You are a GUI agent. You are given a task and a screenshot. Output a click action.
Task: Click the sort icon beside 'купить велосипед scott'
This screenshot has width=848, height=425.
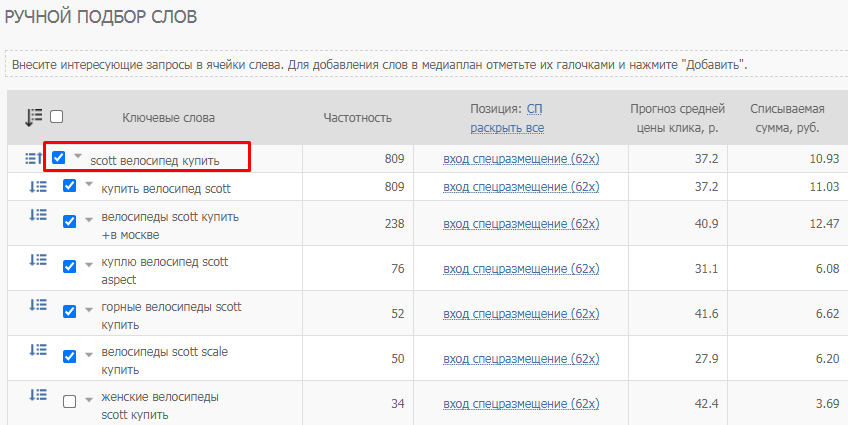click(38, 187)
